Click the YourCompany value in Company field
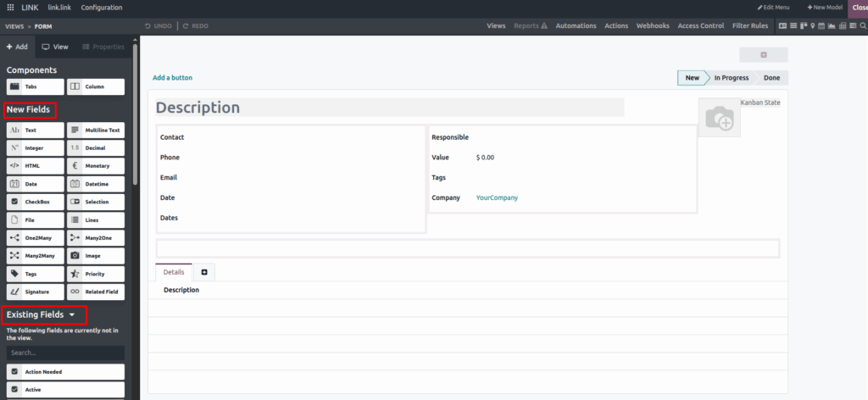Image resolution: width=868 pixels, height=400 pixels. click(497, 197)
